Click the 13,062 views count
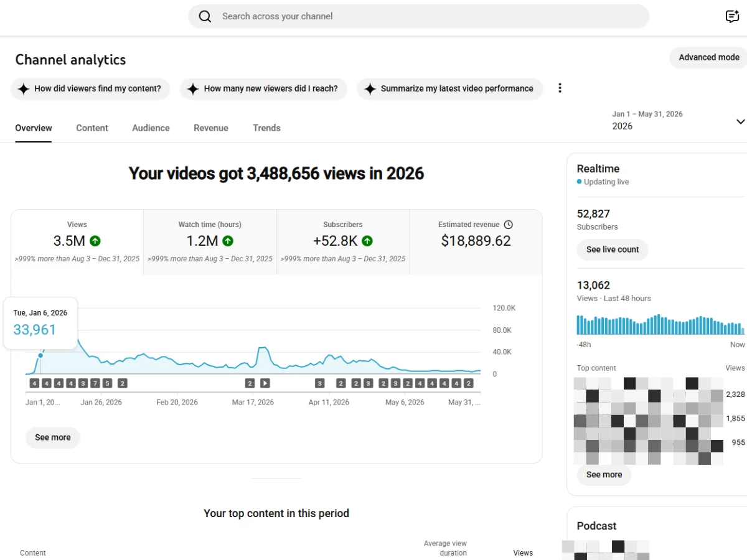This screenshot has height=560, width=747. coord(593,286)
